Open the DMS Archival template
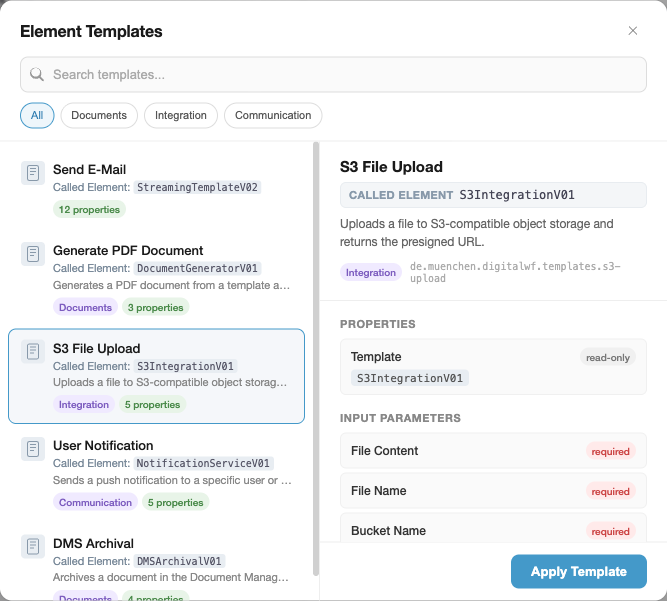667x601 pixels. click(157, 562)
